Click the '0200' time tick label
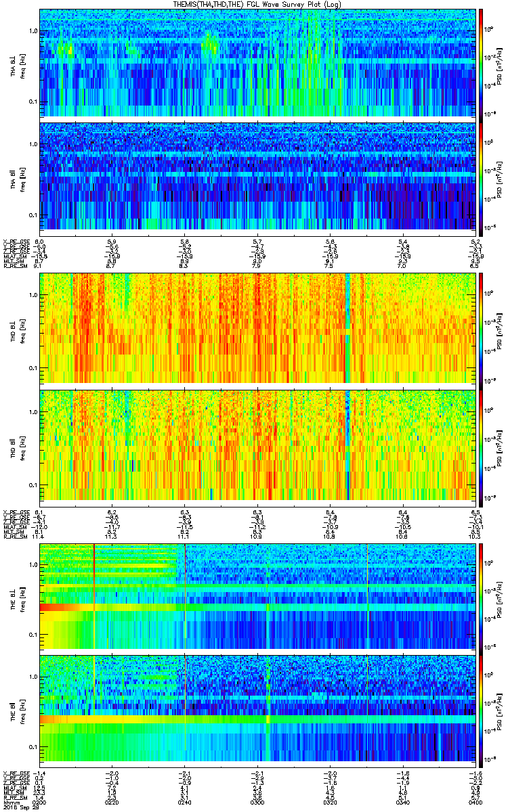This screenshot has width=508, height=812. click(x=39, y=801)
